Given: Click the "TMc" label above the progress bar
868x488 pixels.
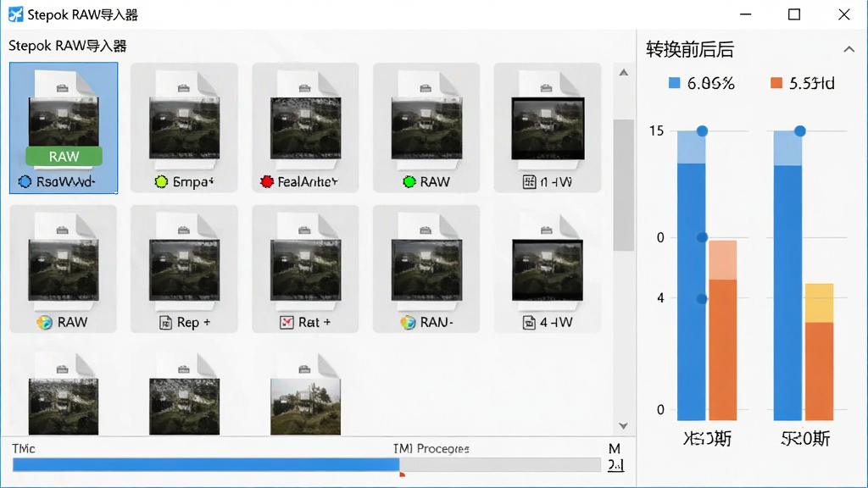Looking at the screenshot, I should 24,449.
